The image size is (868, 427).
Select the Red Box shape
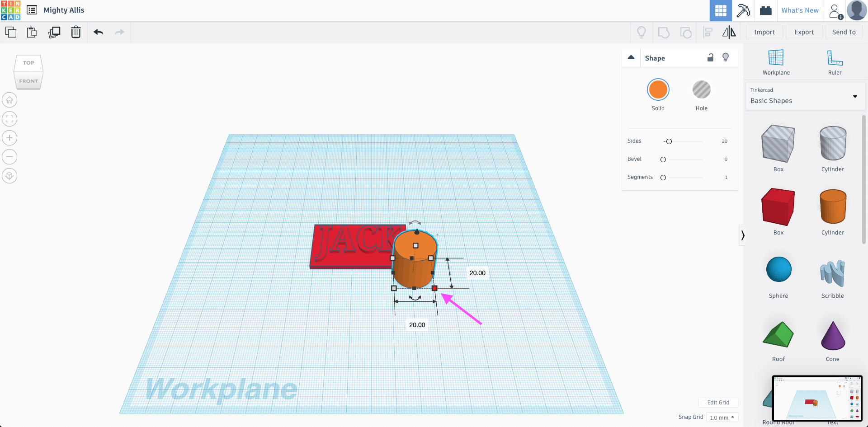(778, 207)
